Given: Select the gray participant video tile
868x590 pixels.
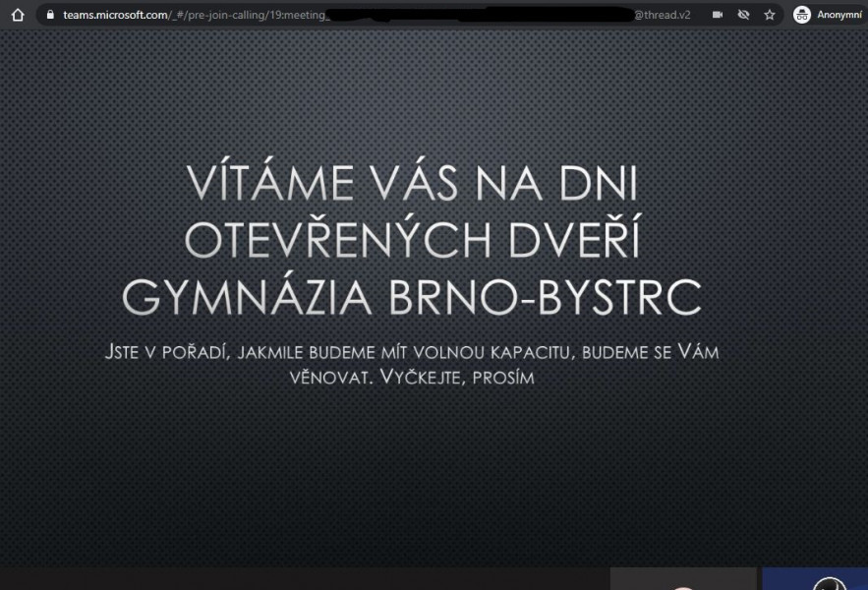Looking at the screenshot, I should pos(682,579).
